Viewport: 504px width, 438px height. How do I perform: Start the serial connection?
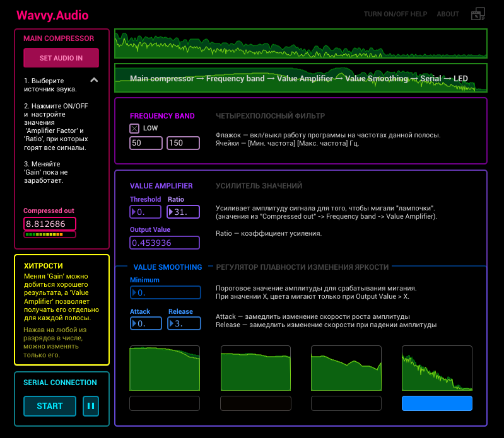(x=50, y=406)
